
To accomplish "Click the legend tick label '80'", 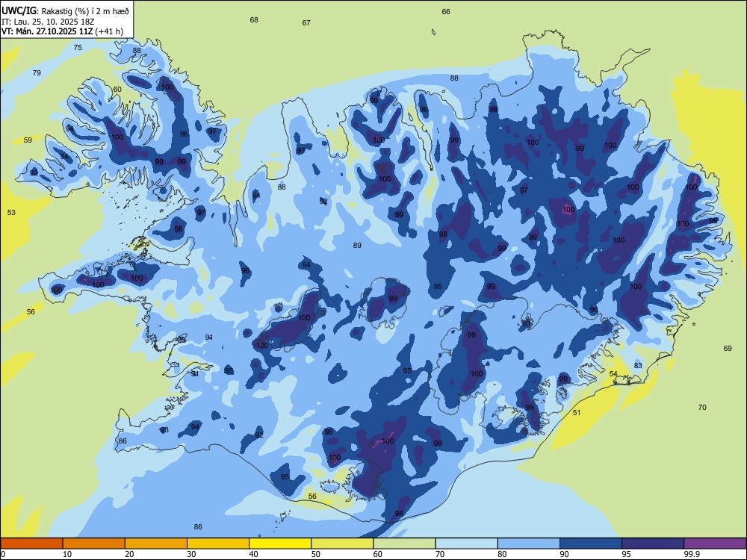I will 502,554.
